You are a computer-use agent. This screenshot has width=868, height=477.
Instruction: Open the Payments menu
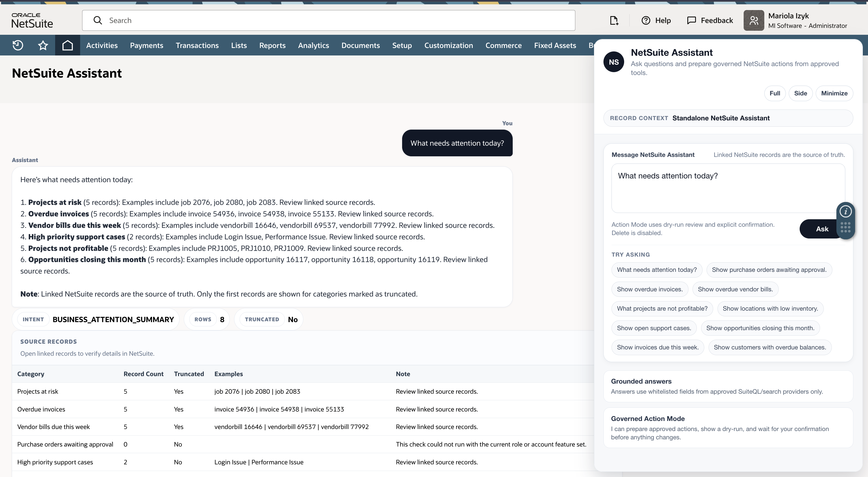pyautogui.click(x=146, y=45)
